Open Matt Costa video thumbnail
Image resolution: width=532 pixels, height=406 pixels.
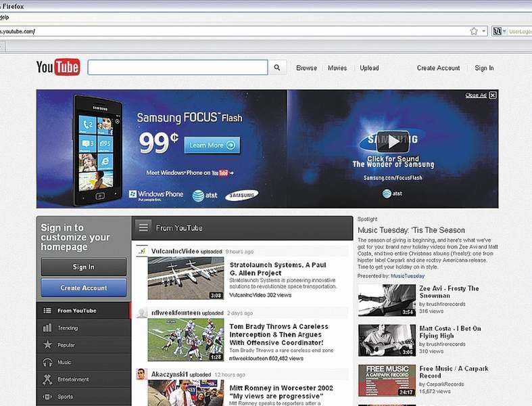click(387, 340)
